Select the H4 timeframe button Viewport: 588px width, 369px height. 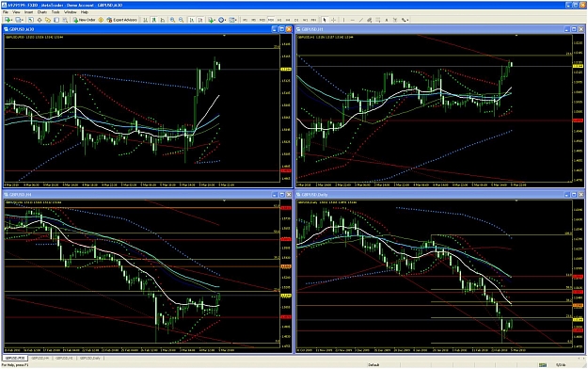pyautogui.click(x=288, y=20)
